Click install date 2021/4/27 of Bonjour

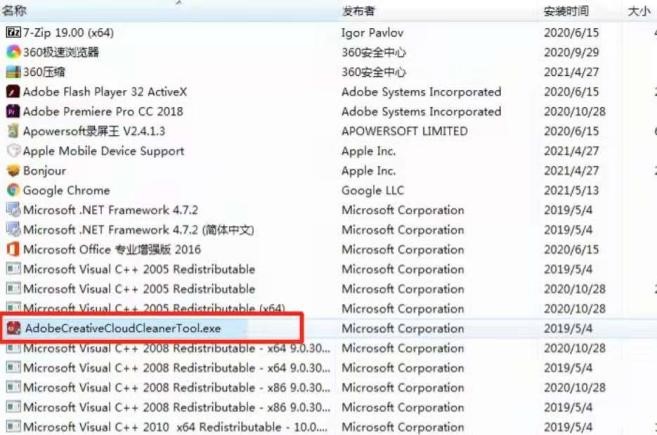pyautogui.click(x=571, y=170)
